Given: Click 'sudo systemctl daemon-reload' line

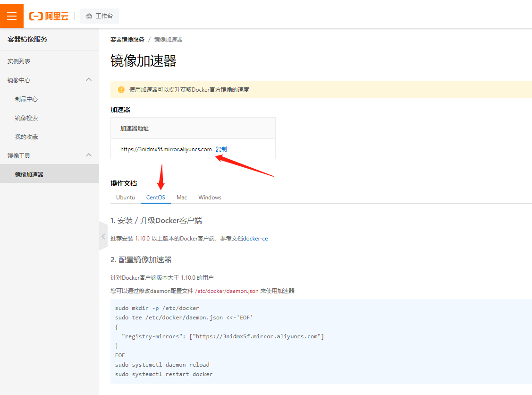Looking at the screenshot, I should click(x=162, y=365).
